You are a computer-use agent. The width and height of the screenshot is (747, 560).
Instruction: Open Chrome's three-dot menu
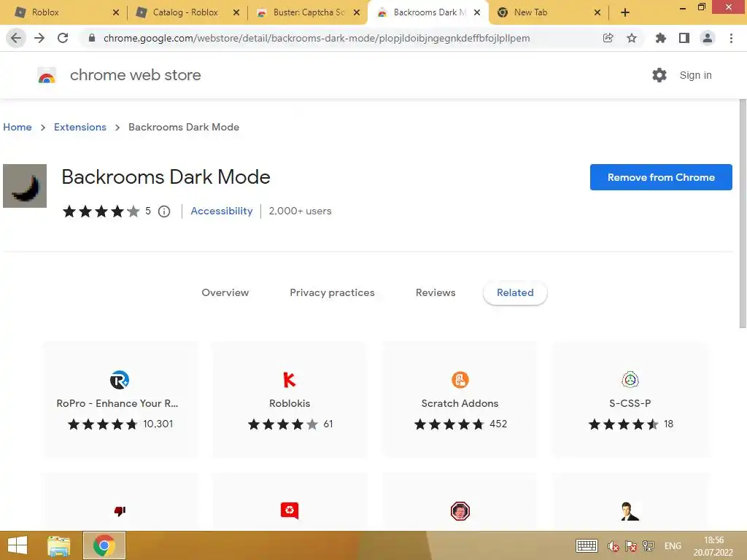tap(731, 38)
